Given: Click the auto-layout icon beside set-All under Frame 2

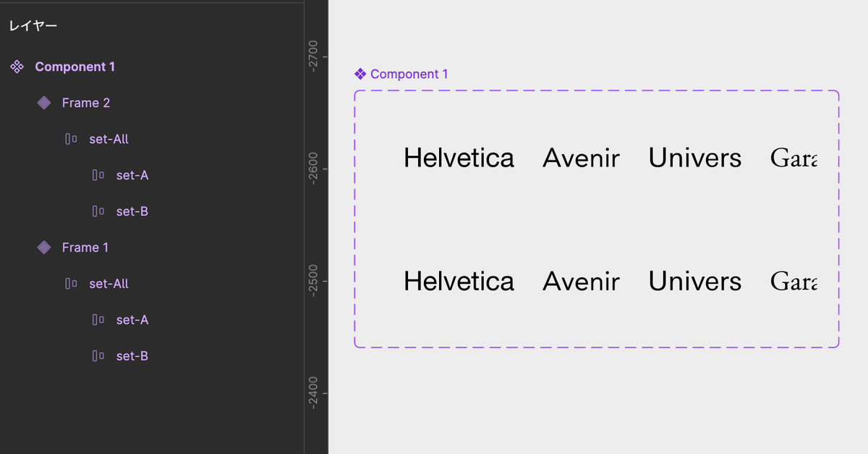Looking at the screenshot, I should point(71,139).
